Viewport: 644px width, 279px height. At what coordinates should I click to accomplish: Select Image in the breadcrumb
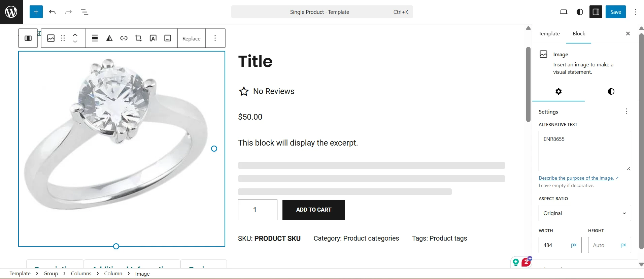click(x=142, y=274)
